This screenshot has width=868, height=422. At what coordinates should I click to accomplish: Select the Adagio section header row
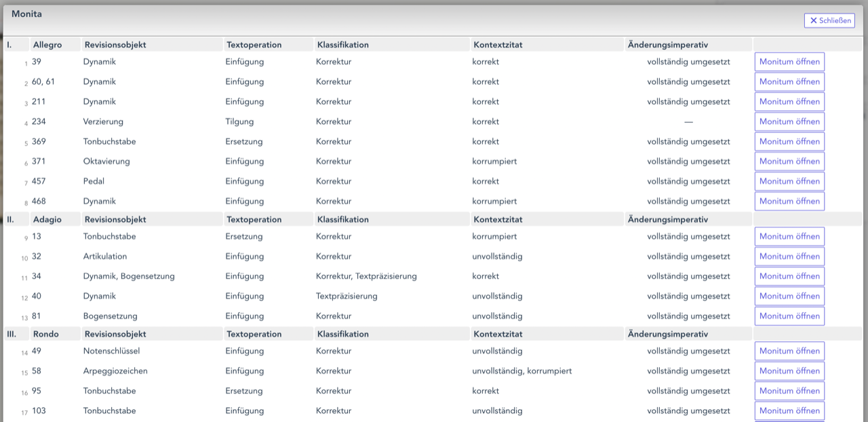pos(434,220)
